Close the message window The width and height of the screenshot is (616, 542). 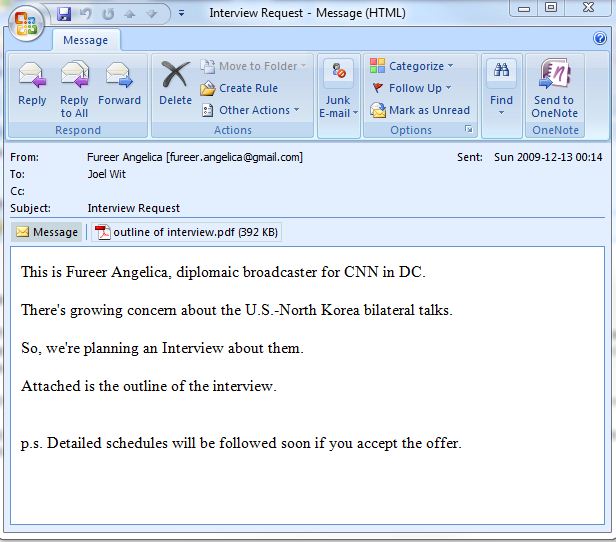588,7
